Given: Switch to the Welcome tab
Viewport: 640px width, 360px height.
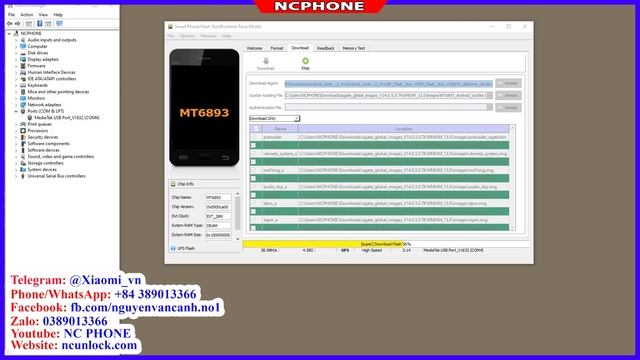Looking at the screenshot, I should [254, 48].
